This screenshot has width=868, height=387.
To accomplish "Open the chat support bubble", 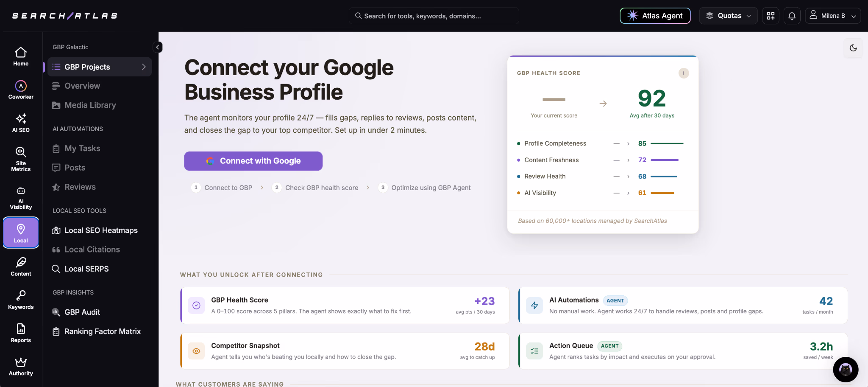I will [846, 370].
